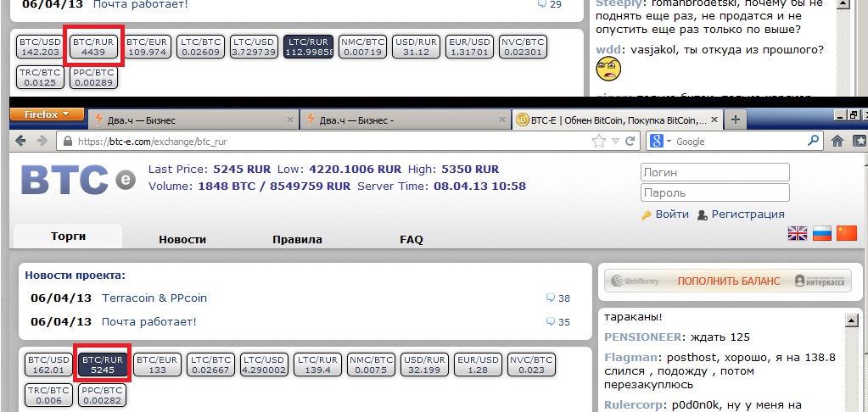Reload the page
868x412 pixels.
(x=630, y=142)
